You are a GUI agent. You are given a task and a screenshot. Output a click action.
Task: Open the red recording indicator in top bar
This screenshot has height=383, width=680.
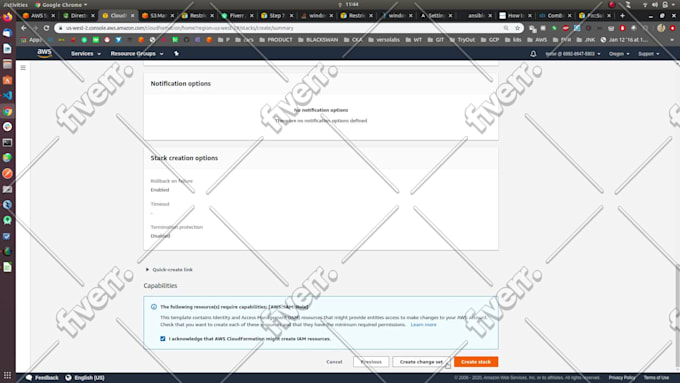(x=612, y=4)
